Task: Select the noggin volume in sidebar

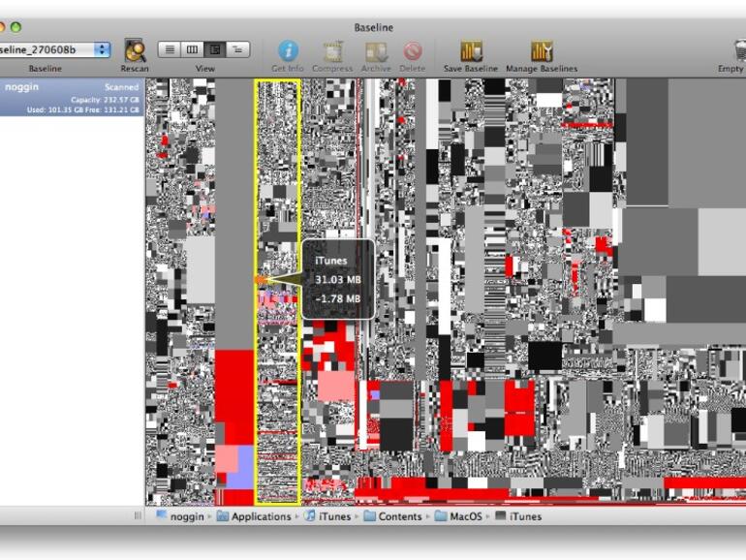Action: click(72, 98)
